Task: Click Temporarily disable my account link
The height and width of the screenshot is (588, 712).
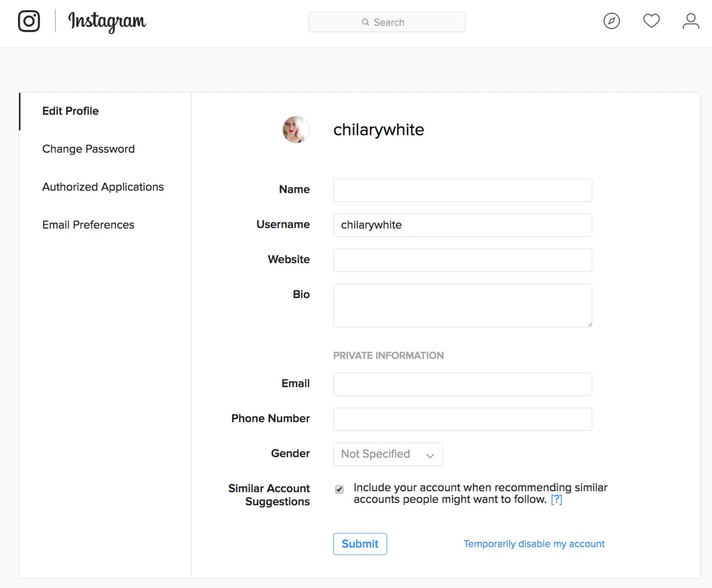Action: [x=534, y=544]
